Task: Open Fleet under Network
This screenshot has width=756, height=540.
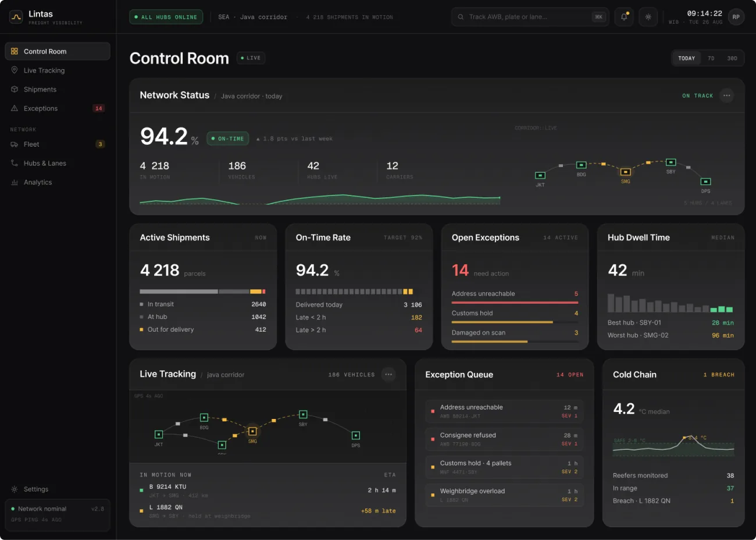Action: point(58,144)
